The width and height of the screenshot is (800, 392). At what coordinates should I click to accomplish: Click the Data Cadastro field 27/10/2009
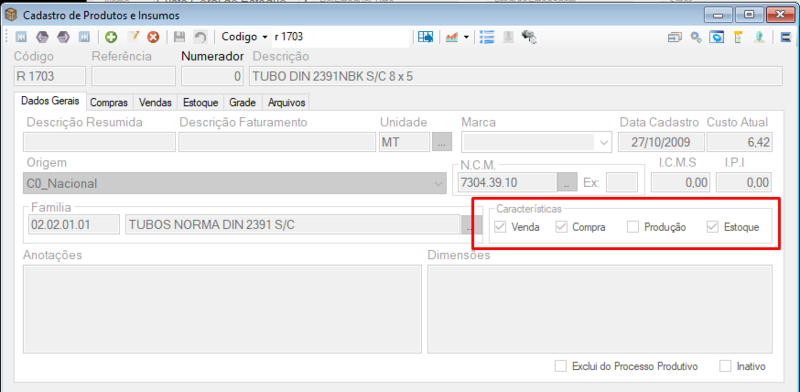[661, 142]
